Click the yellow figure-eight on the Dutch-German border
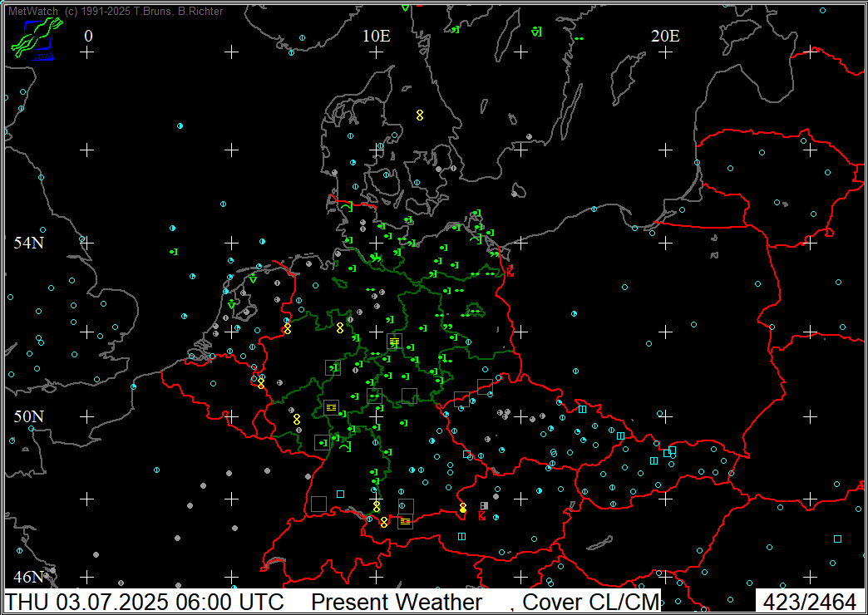 [x=288, y=328]
